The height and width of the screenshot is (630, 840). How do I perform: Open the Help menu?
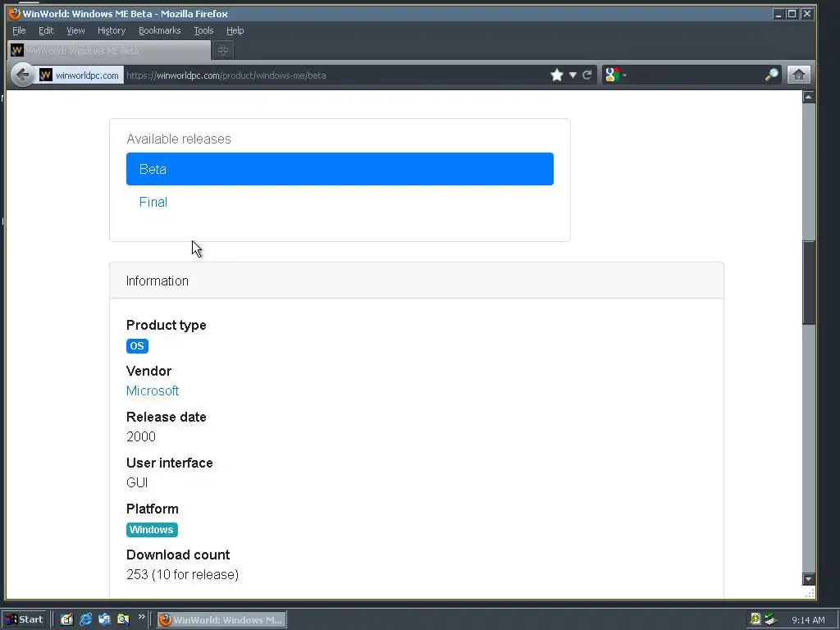(235, 30)
